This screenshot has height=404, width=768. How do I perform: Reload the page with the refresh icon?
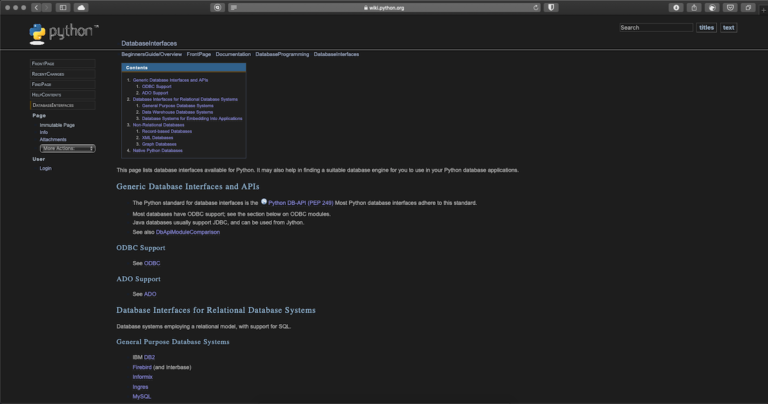coord(536,7)
